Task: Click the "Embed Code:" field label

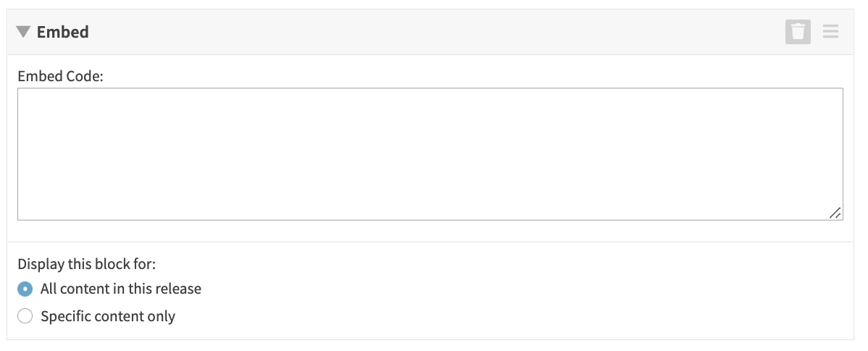Action: click(x=61, y=75)
